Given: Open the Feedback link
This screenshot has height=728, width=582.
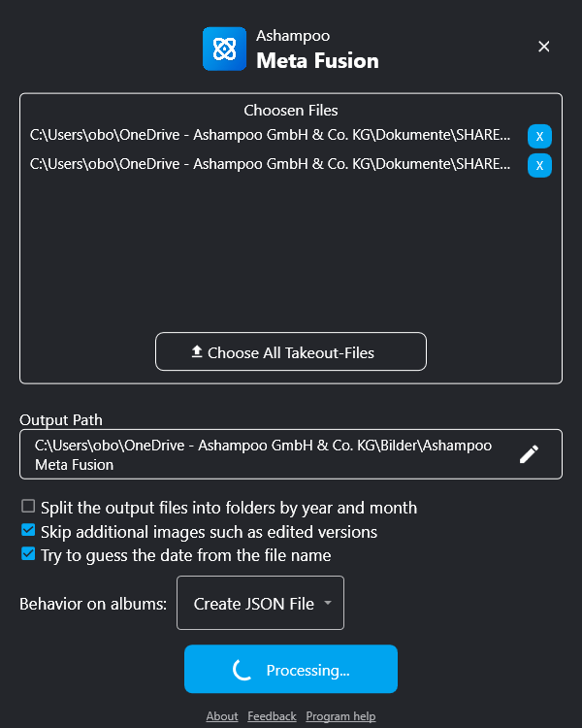Looking at the screenshot, I should coord(272,716).
